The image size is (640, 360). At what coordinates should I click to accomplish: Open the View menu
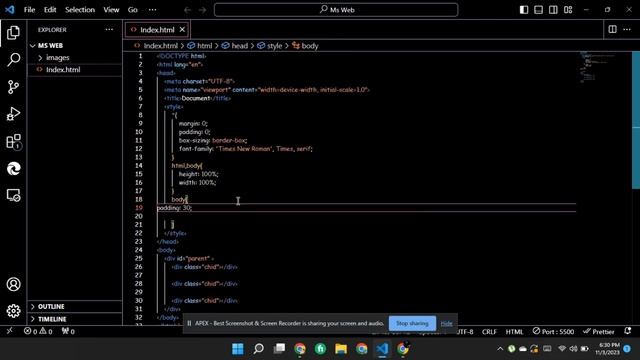coord(111,10)
